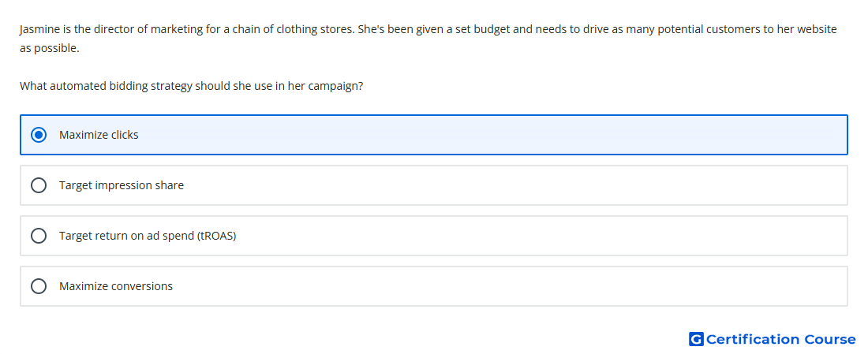Image resolution: width=868 pixels, height=354 pixels.
Task: Click the blue G logo icon
Action: 696,339
